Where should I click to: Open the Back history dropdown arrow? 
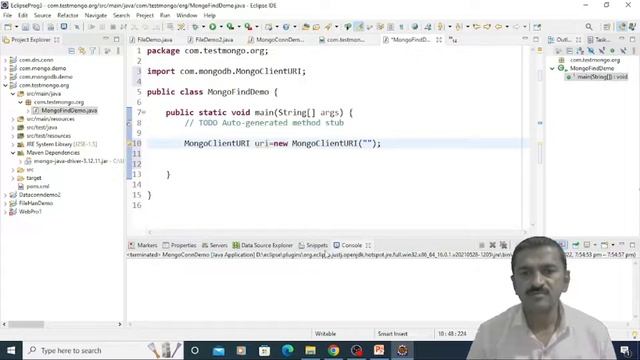click(507, 27)
